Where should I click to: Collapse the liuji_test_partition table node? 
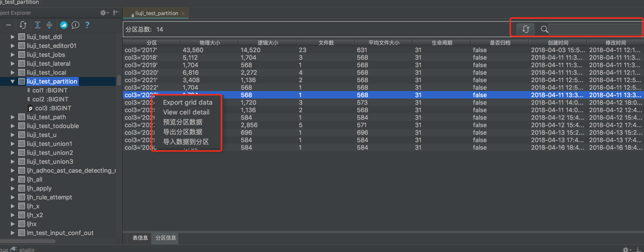(13, 81)
